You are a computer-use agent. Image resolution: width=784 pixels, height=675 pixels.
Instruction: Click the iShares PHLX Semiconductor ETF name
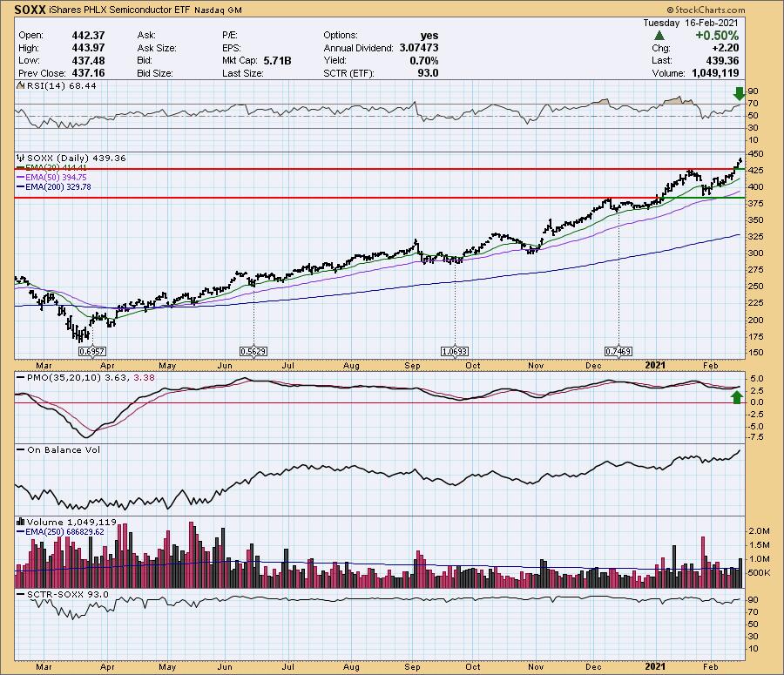[x=119, y=10]
